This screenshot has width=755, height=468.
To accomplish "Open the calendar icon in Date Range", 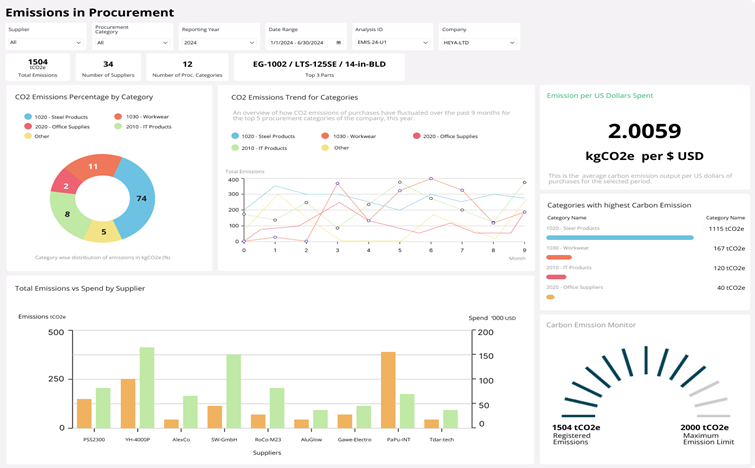I will tap(338, 43).
